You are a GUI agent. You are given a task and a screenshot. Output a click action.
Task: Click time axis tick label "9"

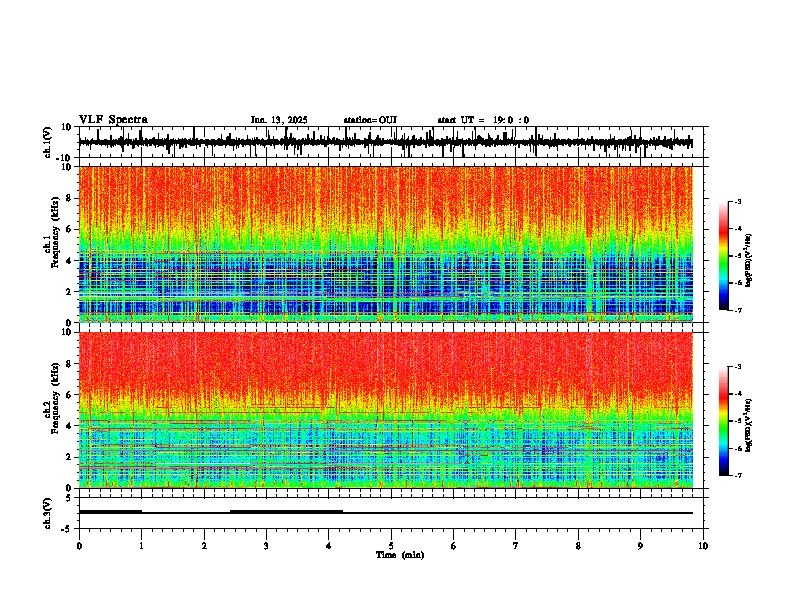pyautogui.click(x=640, y=546)
